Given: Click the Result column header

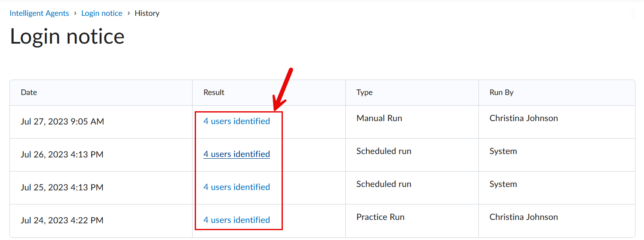Looking at the screenshot, I should pyautogui.click(x=214, y=92).
